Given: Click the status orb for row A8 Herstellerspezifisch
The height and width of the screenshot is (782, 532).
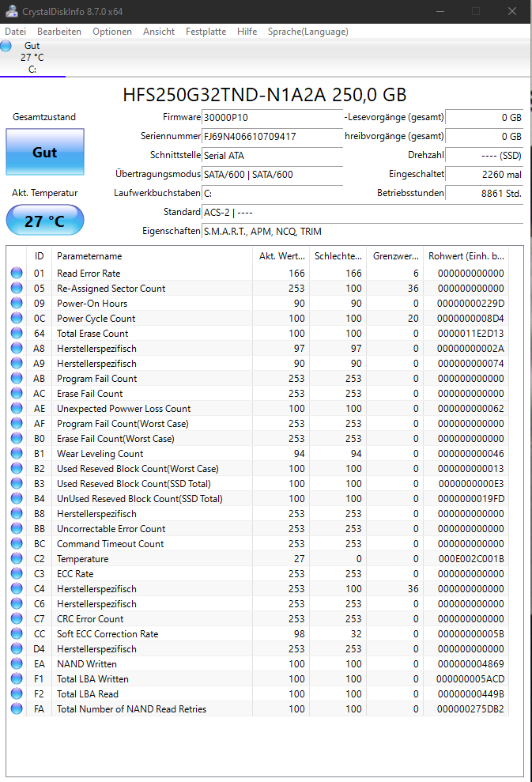Looking at the screenshot, I should (x=17, y=348).
